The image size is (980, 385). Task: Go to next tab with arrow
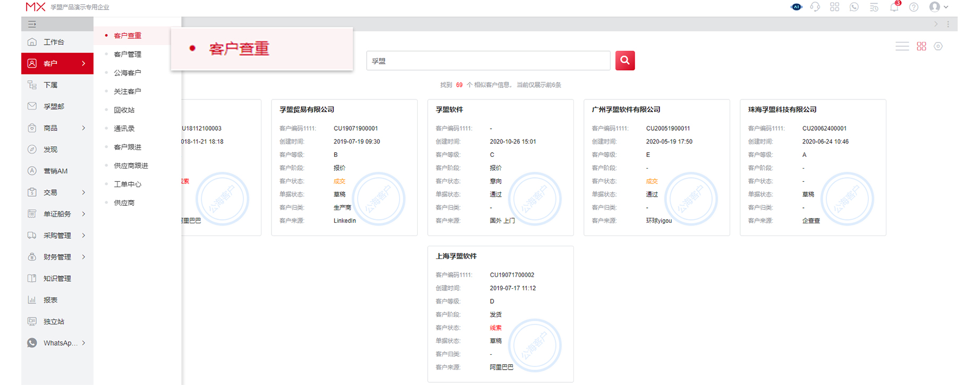click(x=936, y=24)
